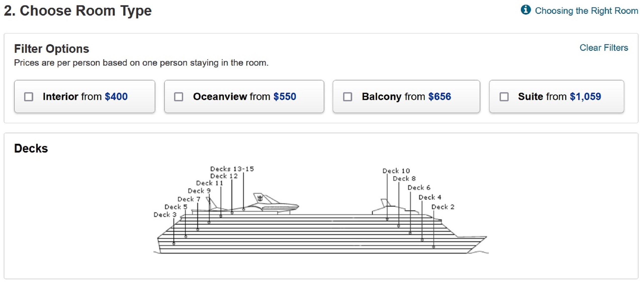
Task: Choose Deck 3 on the ship diagram
Action: click(165, 215)
